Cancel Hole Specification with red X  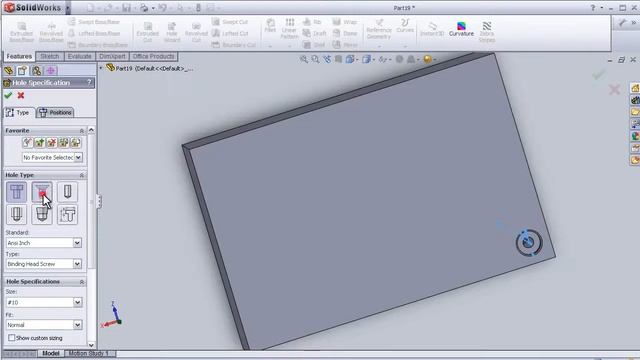pyautogui.click(x=21, y=96)
